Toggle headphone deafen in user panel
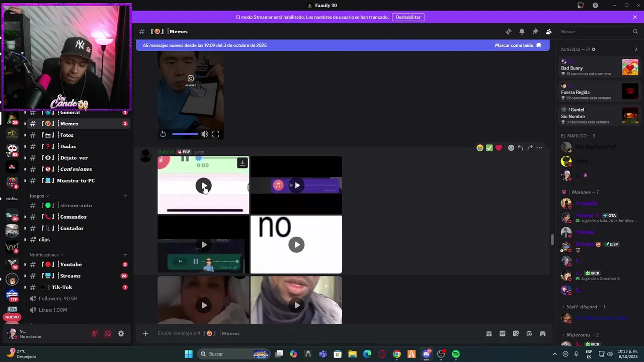The image size is (644, 362). 108,333
